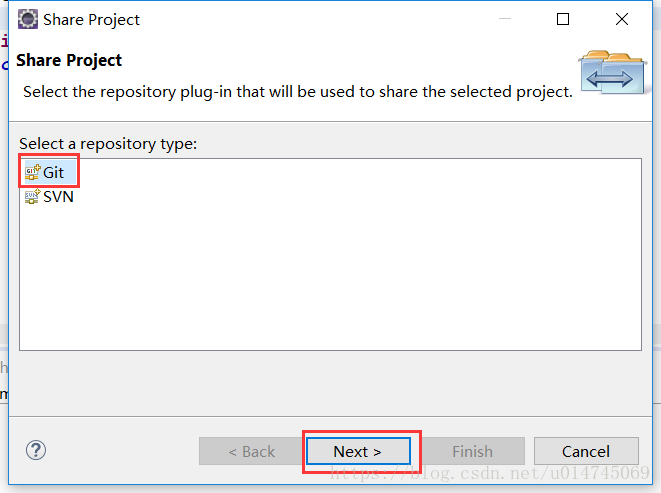
Task: Open help via the question mark icon
Action: [x=36, y=450]
